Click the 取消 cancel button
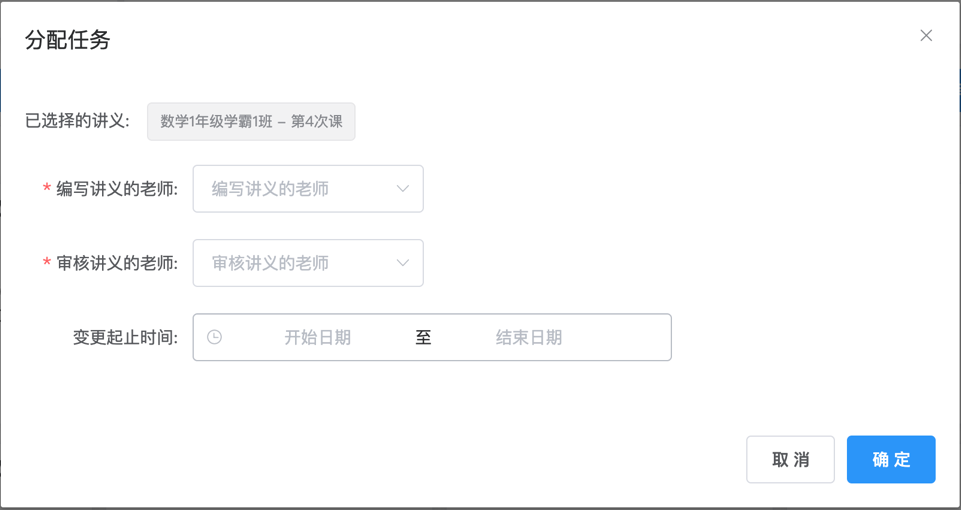This screenshot has height=511, width=962. click(x=790, y=459)
